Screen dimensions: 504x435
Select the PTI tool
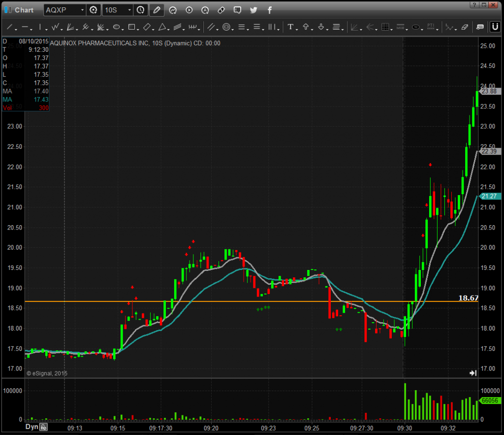click(x=431, y=27)
